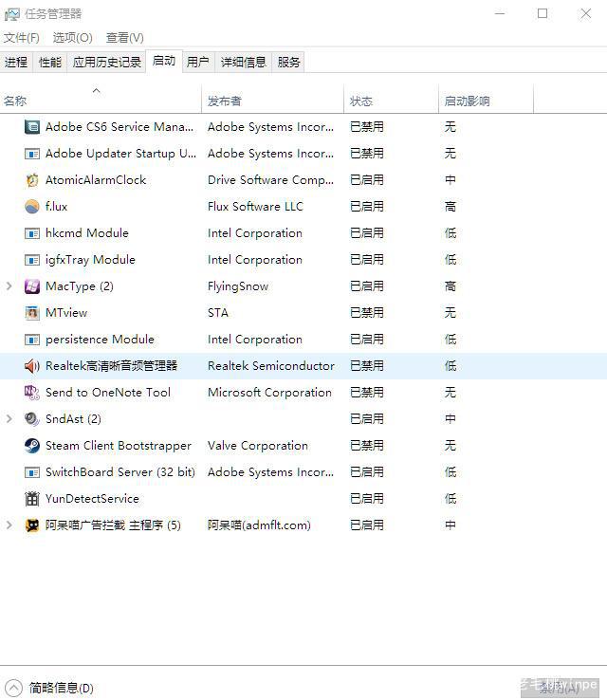This screenshot has height=700, width=607.
Task: Select the AtomicAlarmClock entry name
Action: coord(96,180)
